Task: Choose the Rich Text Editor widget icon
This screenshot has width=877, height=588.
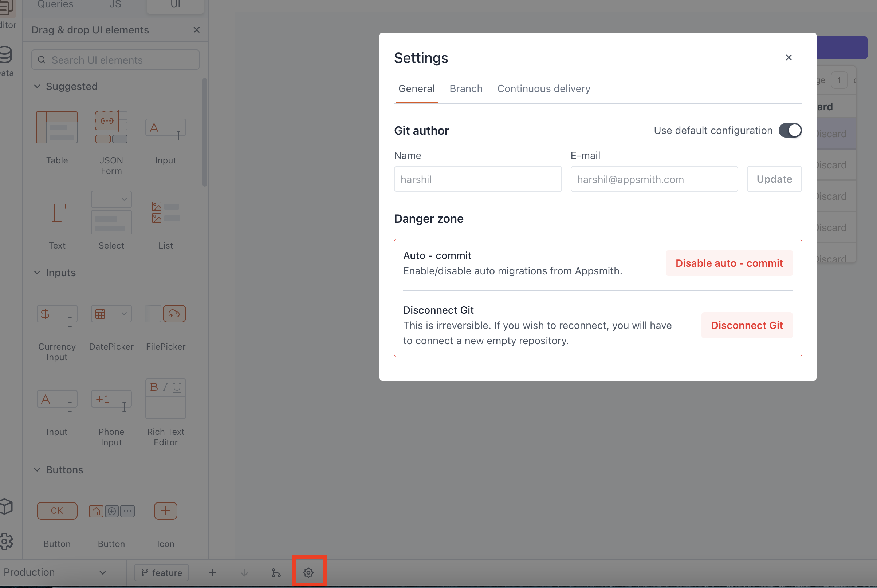Action: [x=165, y=398]
